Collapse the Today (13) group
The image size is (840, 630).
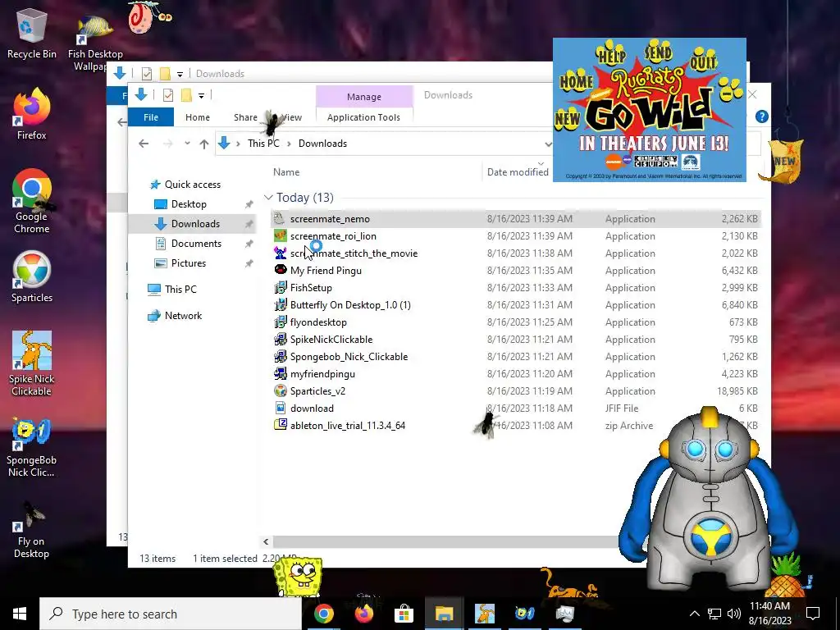268,198
